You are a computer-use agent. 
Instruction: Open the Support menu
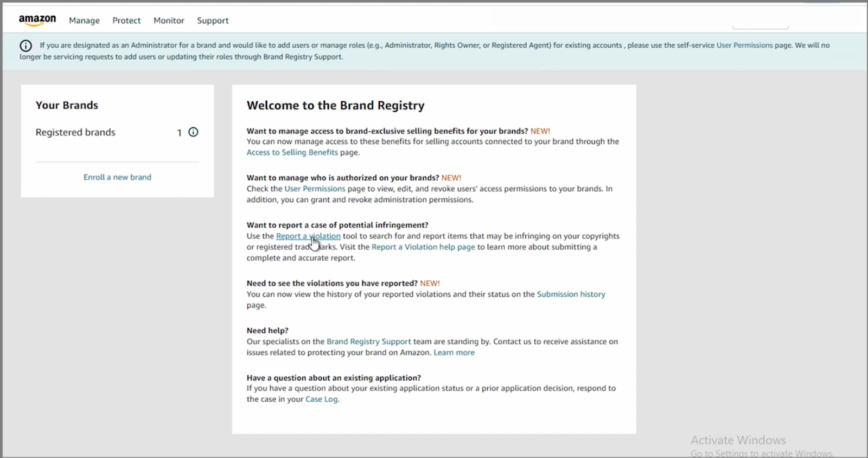tap(213, 21)
